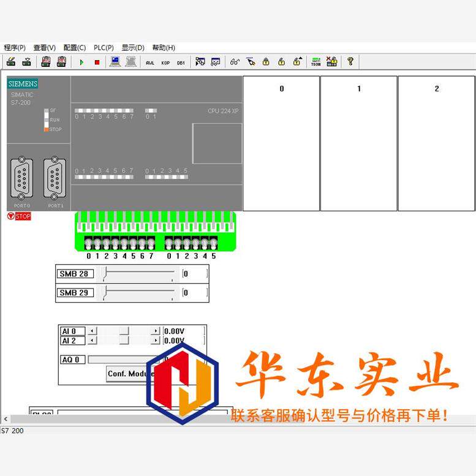Click the SMB 28 value field

pos(195,274)
